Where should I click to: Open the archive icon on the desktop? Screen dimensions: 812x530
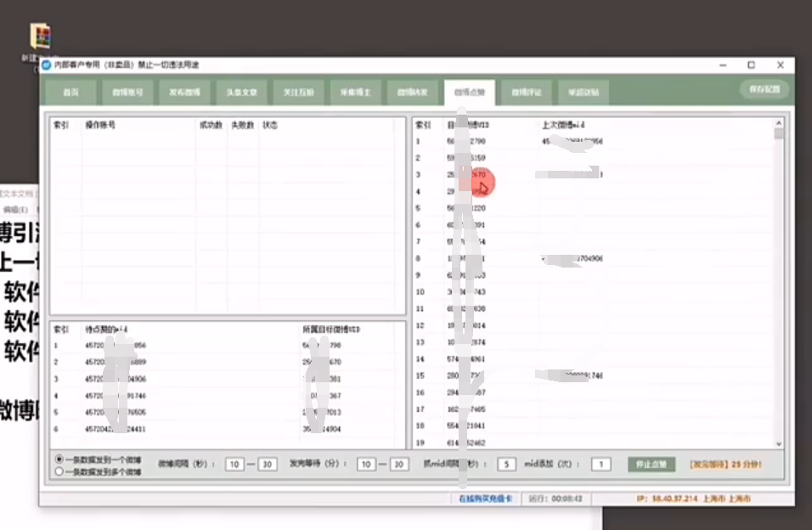click(41, 37)
